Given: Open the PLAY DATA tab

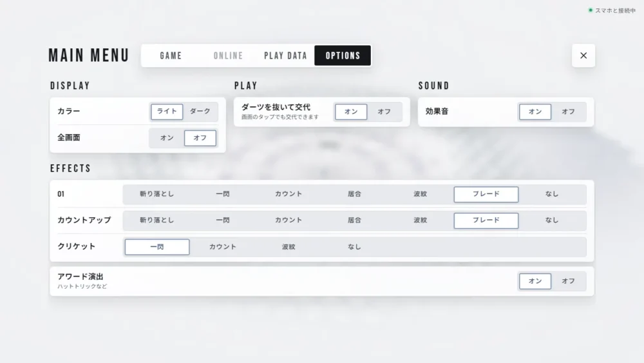Looking at the screenshot, I should point(285,55).
